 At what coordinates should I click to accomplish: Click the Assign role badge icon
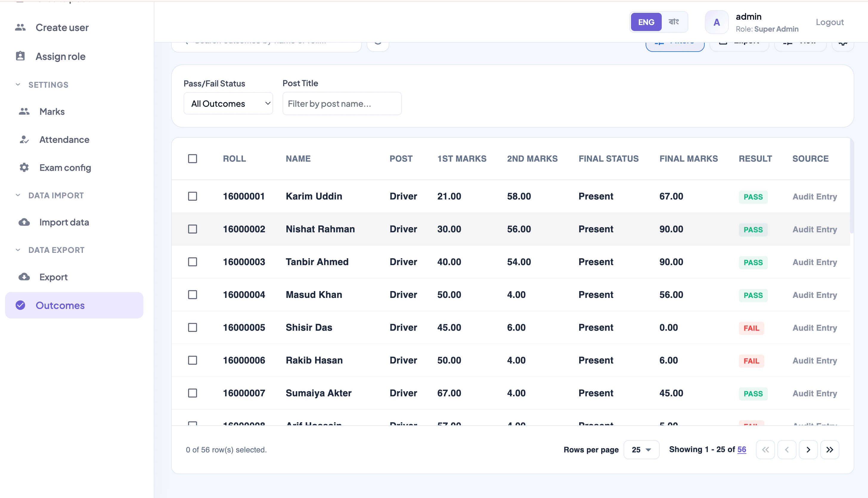click(x=21, y=56)
